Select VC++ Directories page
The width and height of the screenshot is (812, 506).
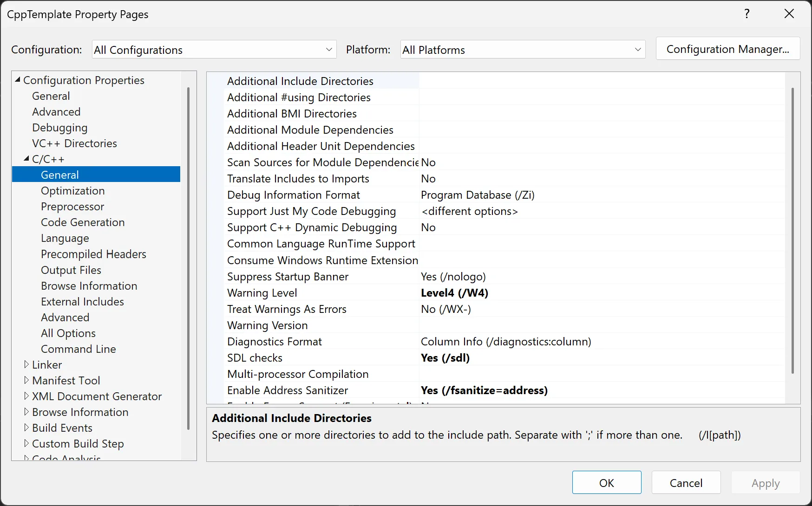click(74, 143)
